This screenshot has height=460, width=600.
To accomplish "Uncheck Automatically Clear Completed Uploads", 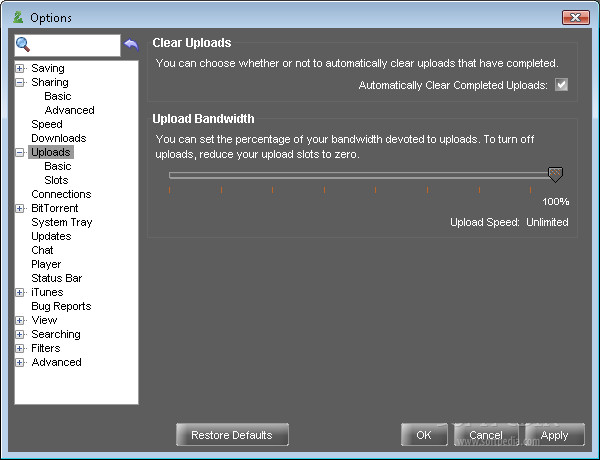I will [x=561, y=85].
